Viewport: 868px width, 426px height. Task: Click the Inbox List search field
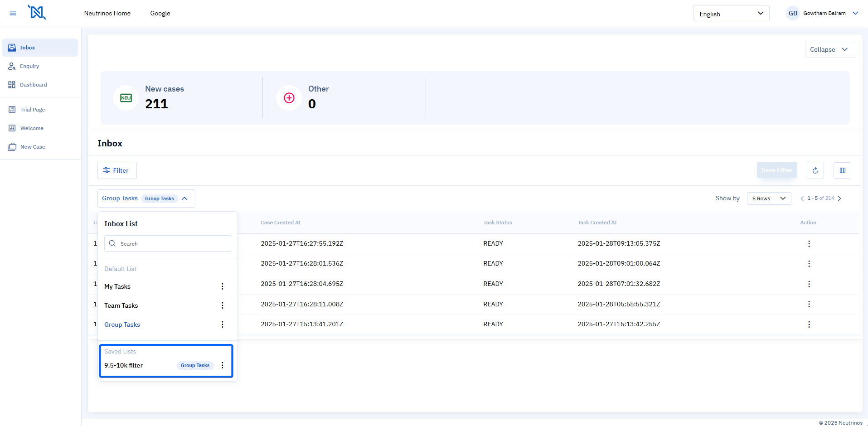tap(168, 243)
